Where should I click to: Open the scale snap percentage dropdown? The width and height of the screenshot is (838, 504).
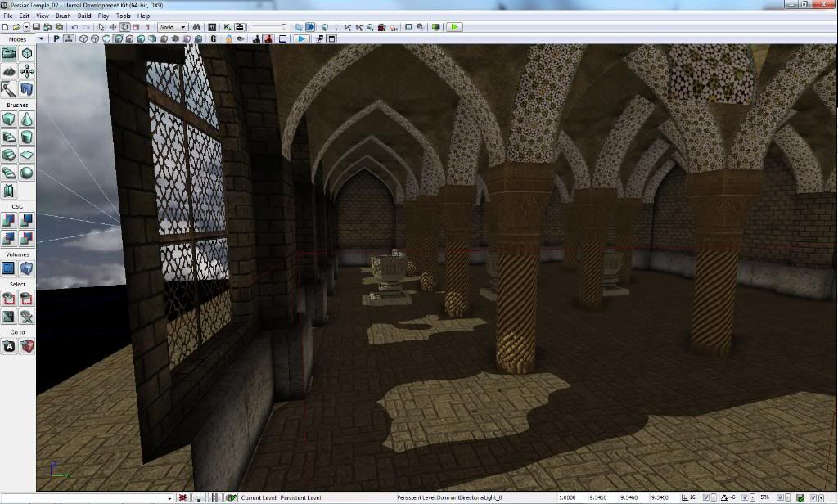[787, 496]
